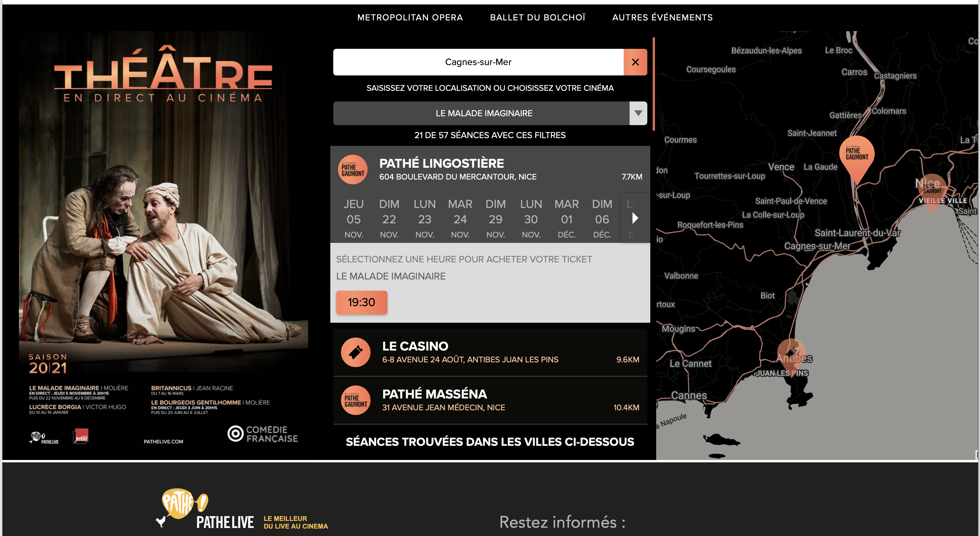Screen dimensions: 980x536
Task: Click the Théâtre en direct poster image
Action: pos(164,244)
